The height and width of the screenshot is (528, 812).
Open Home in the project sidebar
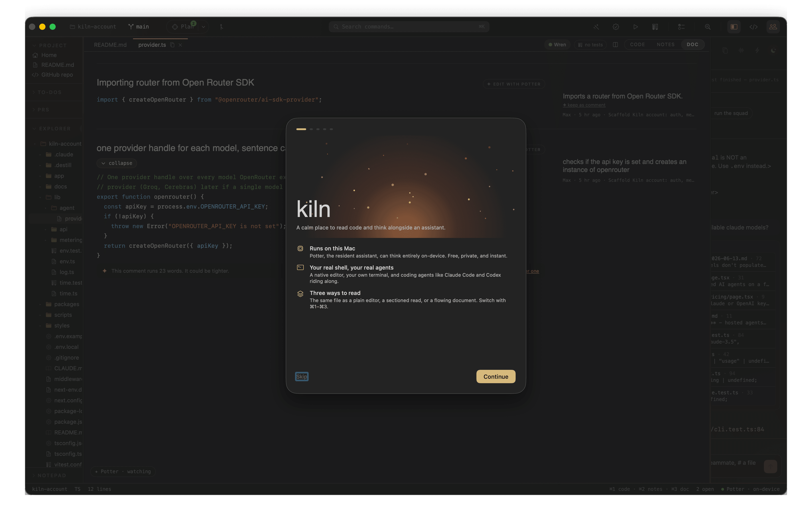coord(44,55)
